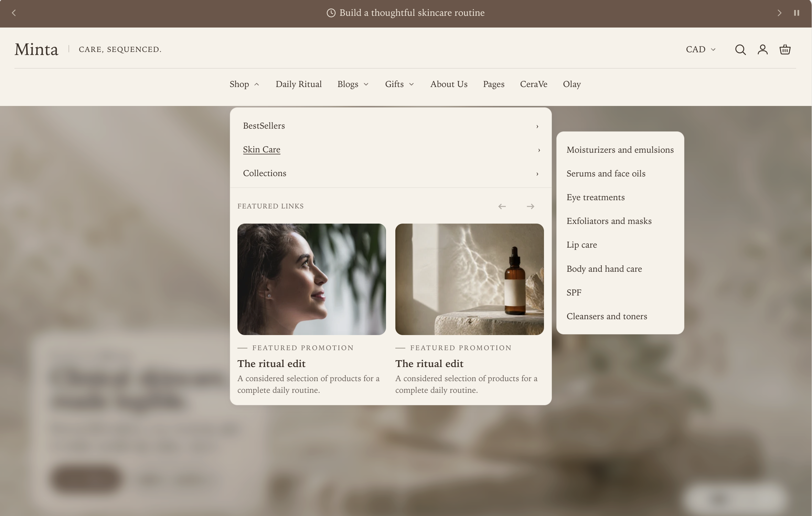812x516 pixels.
Task: Open the account login icon
Action: point(762,50)
